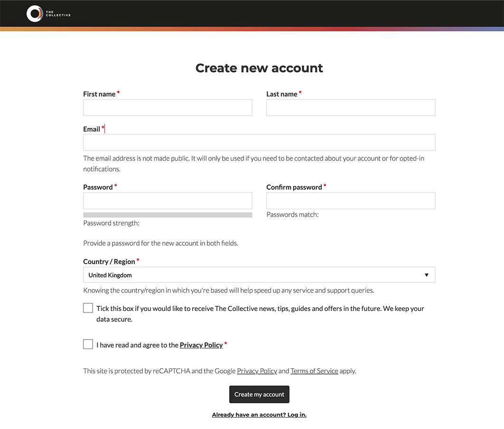Click the dropdown arrow beside United Kingdom
This screenshot has height=429, width=504.
click(427, 275)
